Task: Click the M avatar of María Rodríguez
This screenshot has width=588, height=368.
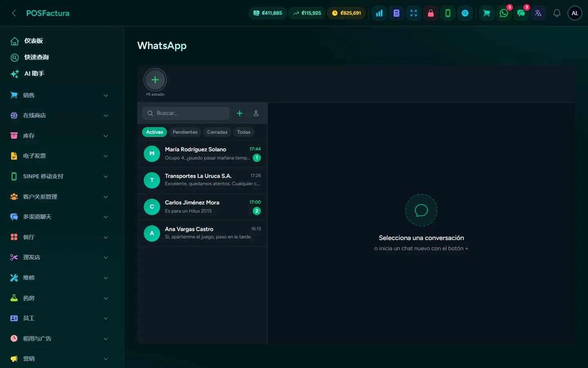Action: [x=152, y=154]
